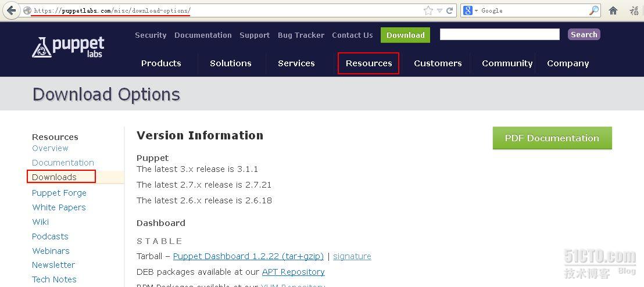Click the browser back arrow button
Screen dimensions: 644x287
point(11,10)
